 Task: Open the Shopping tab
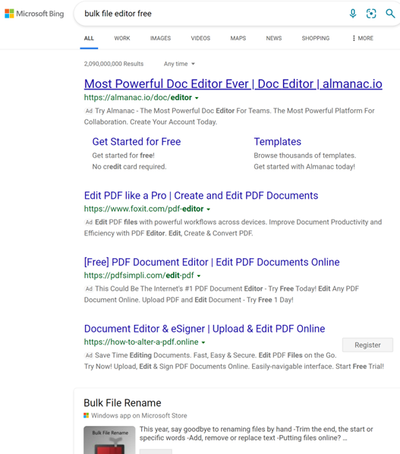coord(315,38)
